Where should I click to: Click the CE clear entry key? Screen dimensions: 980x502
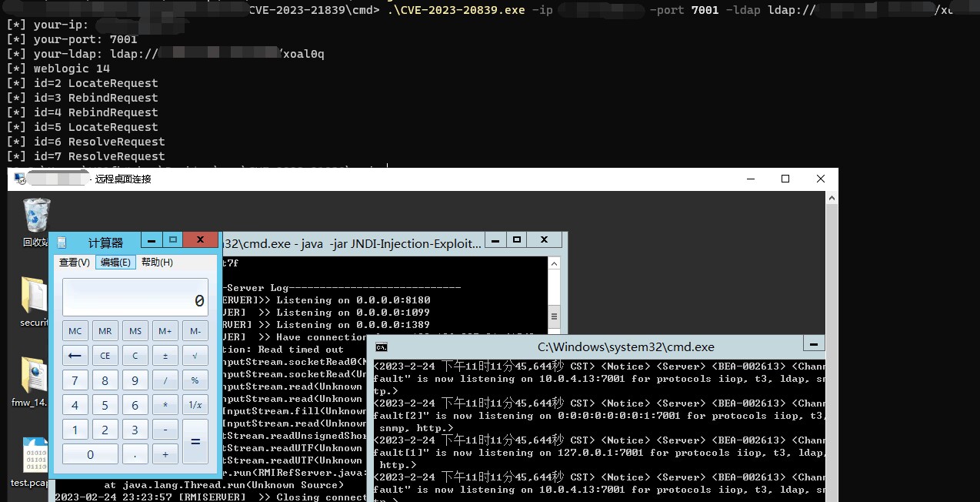(105, 356)
